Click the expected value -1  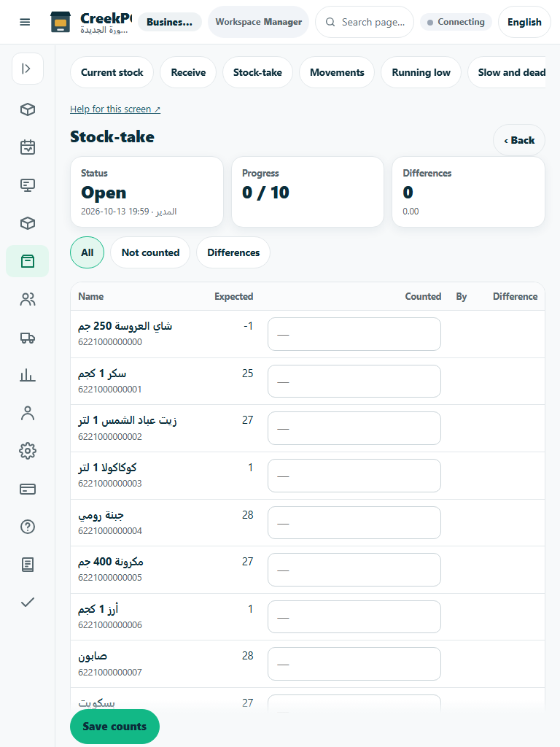point(248,326)
